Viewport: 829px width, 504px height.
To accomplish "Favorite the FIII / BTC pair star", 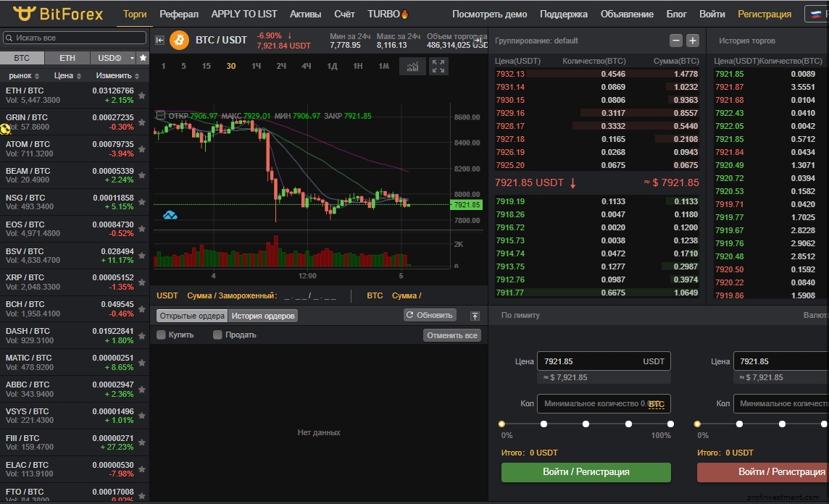I will 142,442.
